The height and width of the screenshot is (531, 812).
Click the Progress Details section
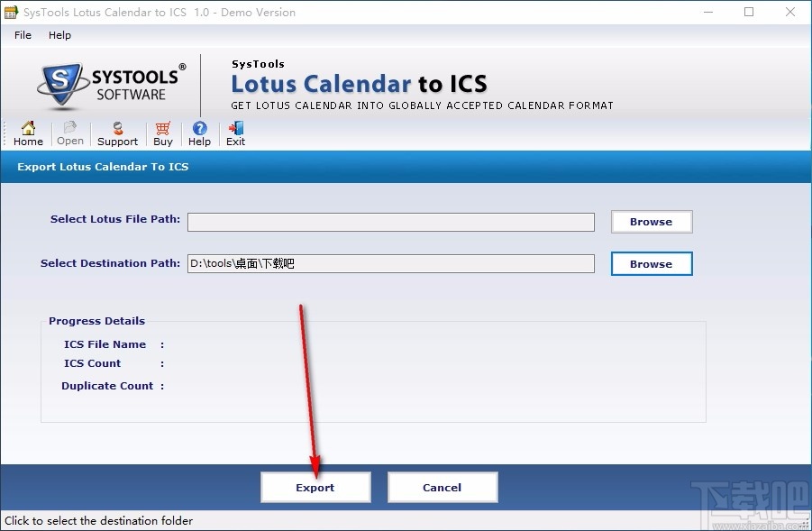coord(96,321)
